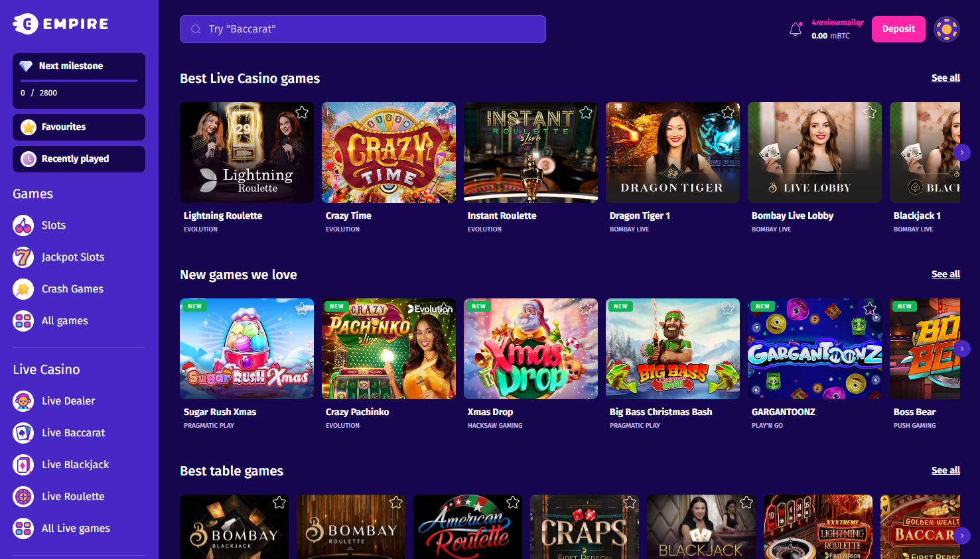
Task: Click the All Live games icon
Action: pos(23,528)
